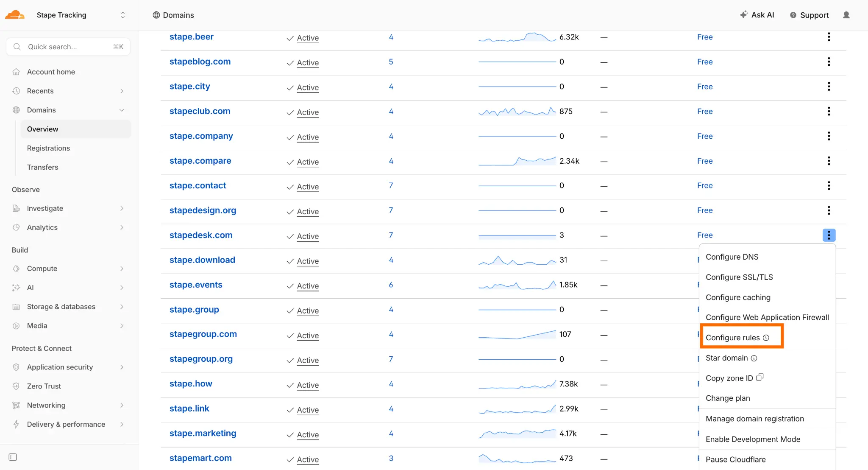Open three-dot menu for stape.beer
Image resolution: width=868 pixels, height=470 pixels.
829,37
